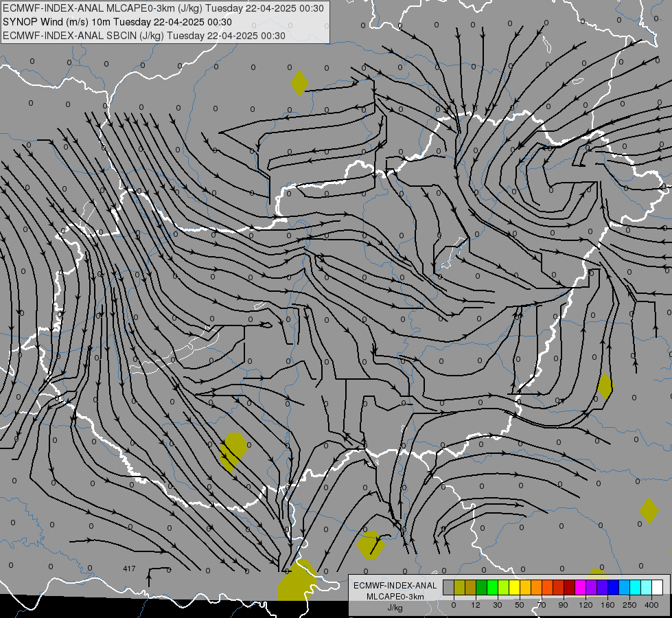Select the yellow-green legend swatch
This screenshot has height=618, width=672.
click(x=504, y=587)
